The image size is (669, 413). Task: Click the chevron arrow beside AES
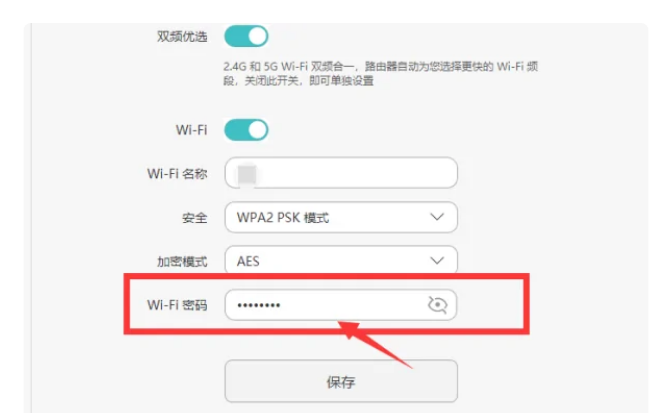[x=437, y=261]
